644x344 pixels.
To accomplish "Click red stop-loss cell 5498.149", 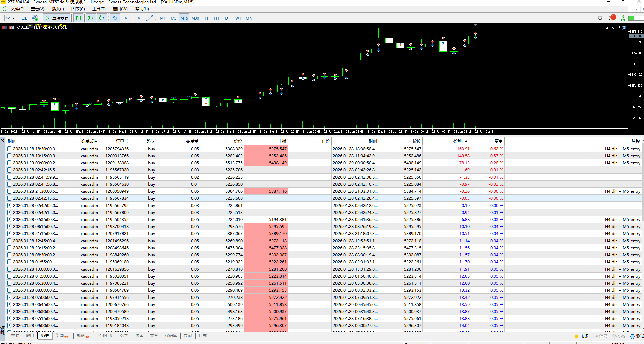I will tap(266, 163).
